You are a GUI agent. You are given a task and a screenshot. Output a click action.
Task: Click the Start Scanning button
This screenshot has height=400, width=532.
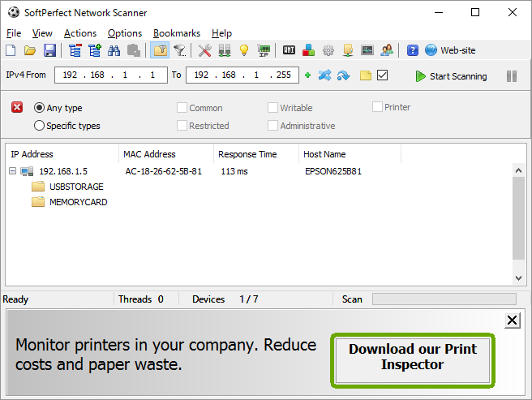click(x=450, y=76)
